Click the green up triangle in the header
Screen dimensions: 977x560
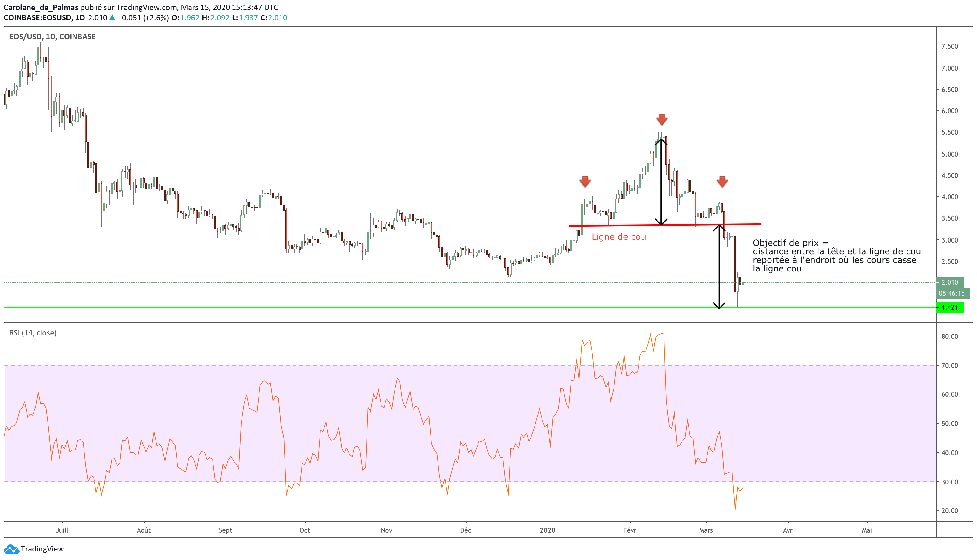[x=112, y=18]
